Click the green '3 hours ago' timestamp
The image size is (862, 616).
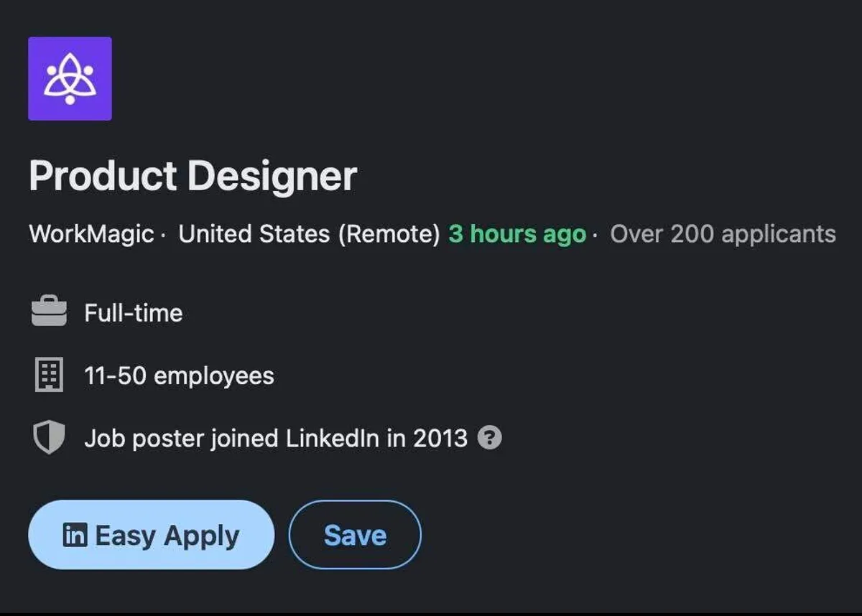(517, 234)
